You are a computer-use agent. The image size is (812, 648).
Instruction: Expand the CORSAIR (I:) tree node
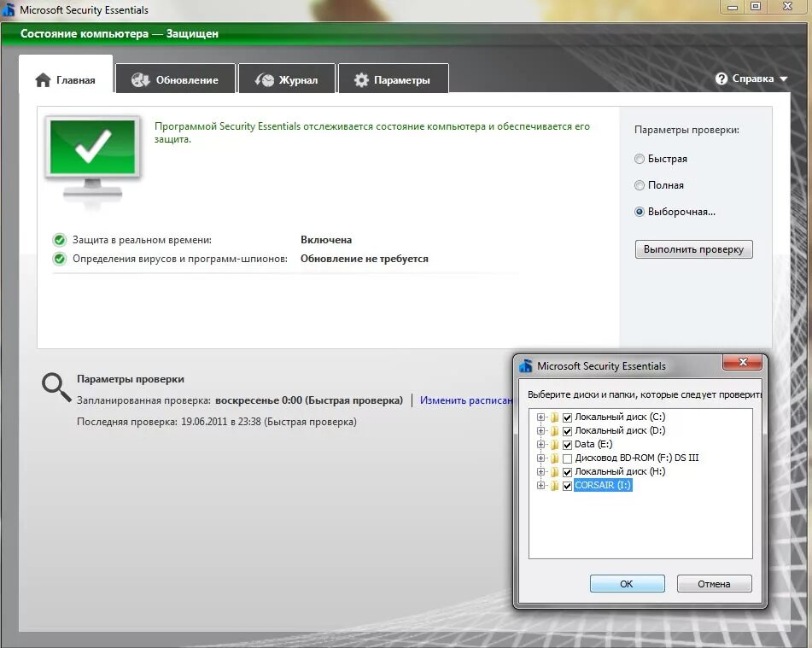coord(540,485)
